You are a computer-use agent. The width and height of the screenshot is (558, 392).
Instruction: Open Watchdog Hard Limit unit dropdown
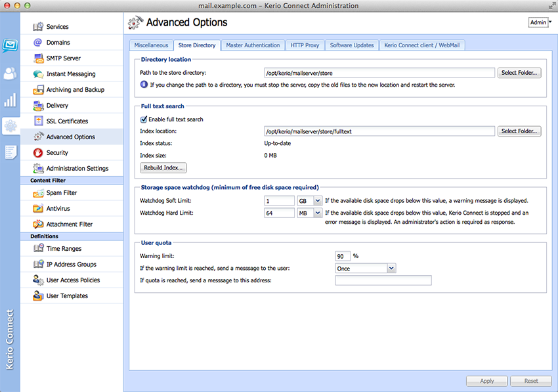(318, 213)
